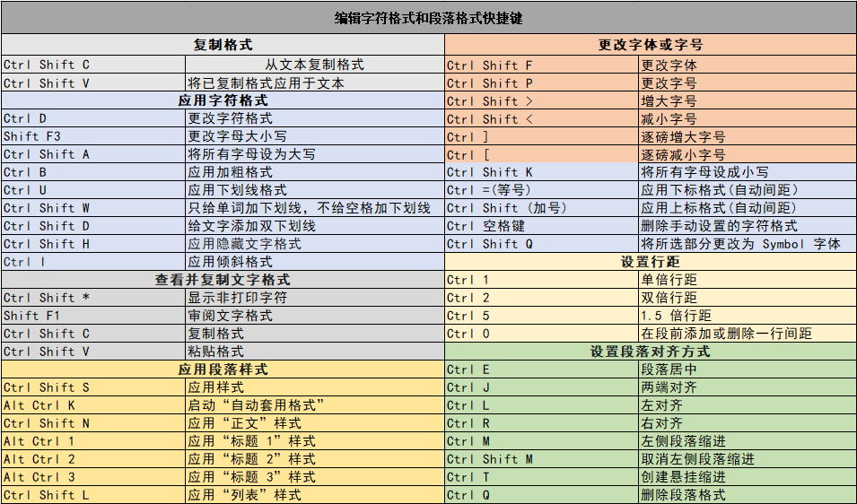Select the 更改字体或字号 section header

click(x=651, y=45)
